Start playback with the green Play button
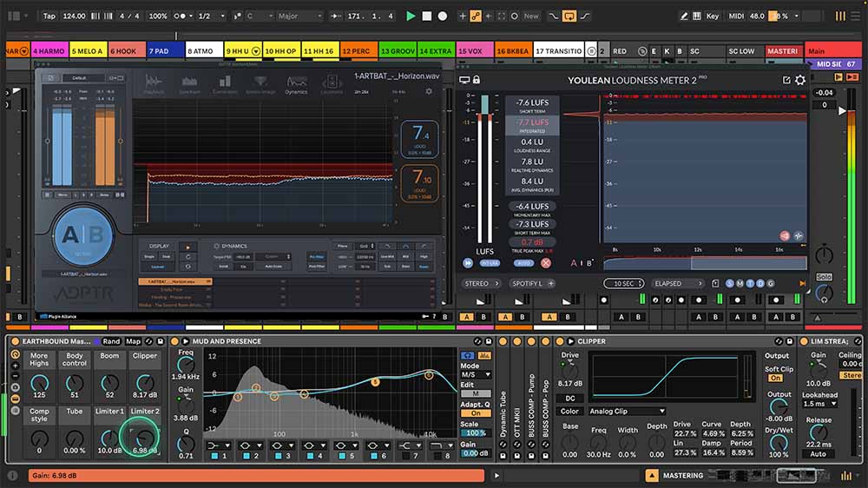 [x=411, y=16]
